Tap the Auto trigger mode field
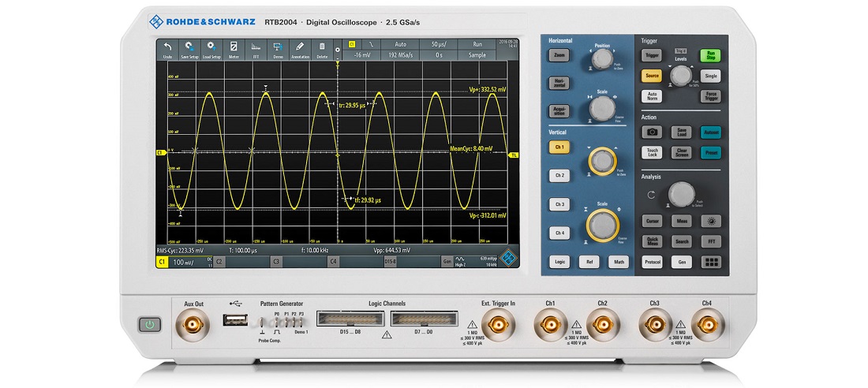This screenshot has width=868, height=388. (x=400, y=43)
